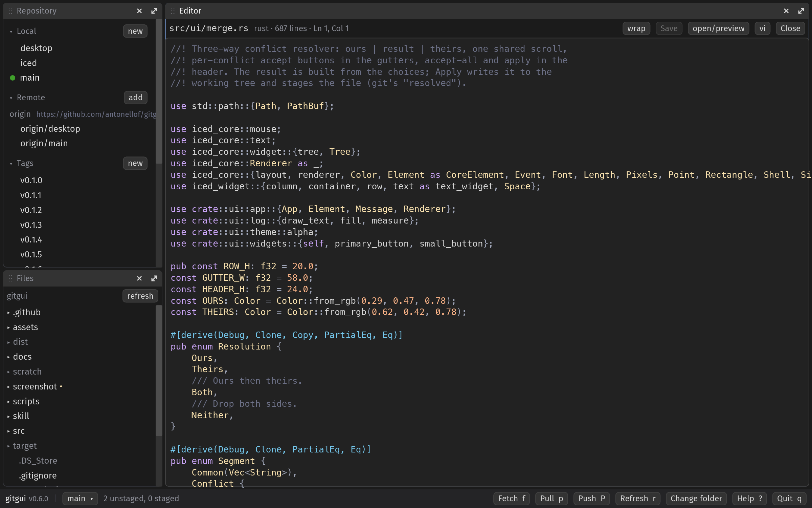Add a new remote
The image size is (812, 508).
(135, 98)
